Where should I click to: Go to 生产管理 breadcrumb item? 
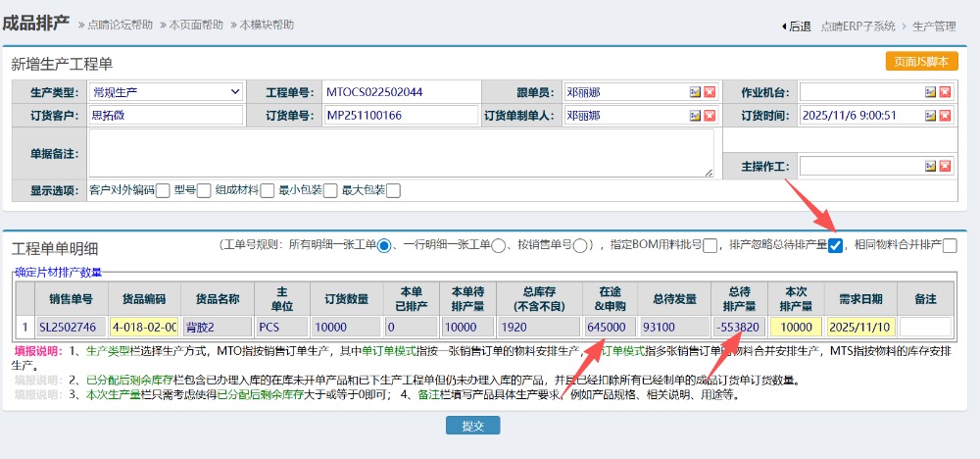933,26
